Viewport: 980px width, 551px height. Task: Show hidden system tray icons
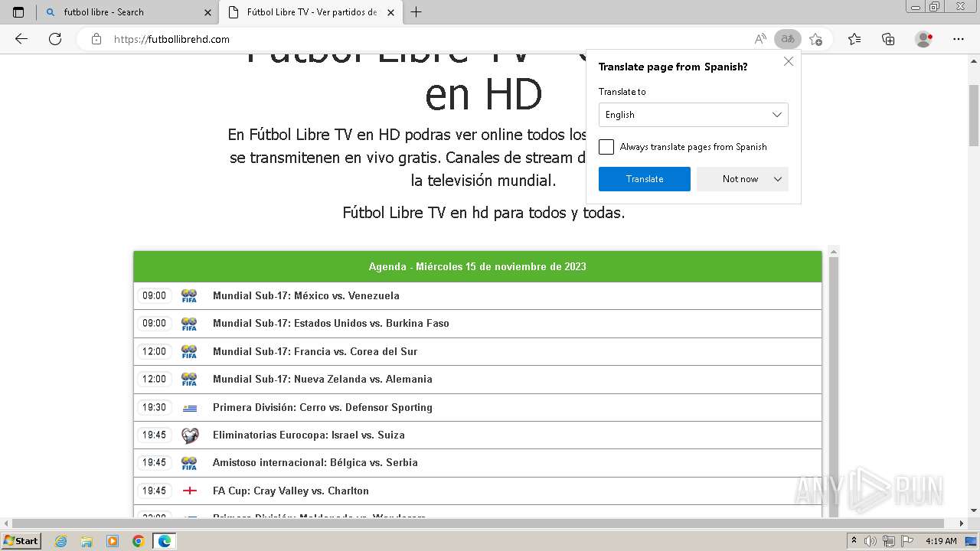click(854, 541)
